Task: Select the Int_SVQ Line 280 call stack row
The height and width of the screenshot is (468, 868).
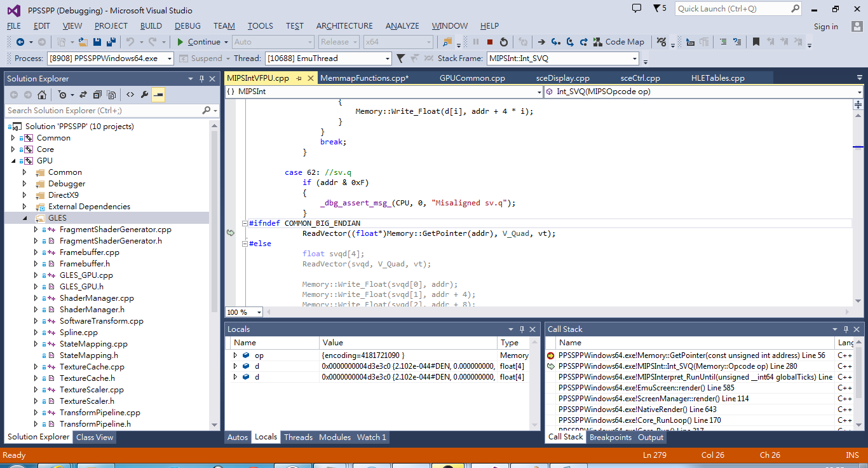Action: click(x=689, y=366)
